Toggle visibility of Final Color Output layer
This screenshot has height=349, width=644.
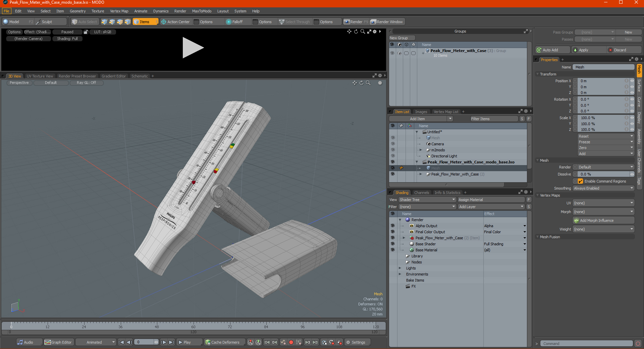tap(392, 232)
